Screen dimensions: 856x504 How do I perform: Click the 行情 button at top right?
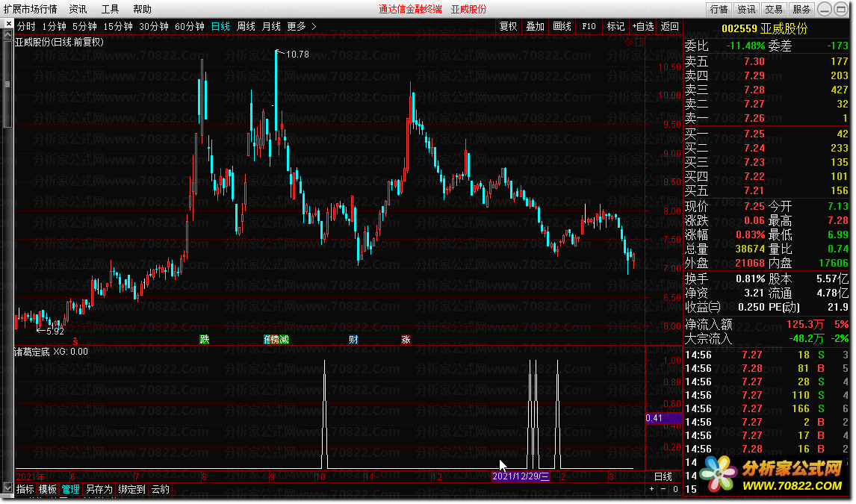coord(719,9)
